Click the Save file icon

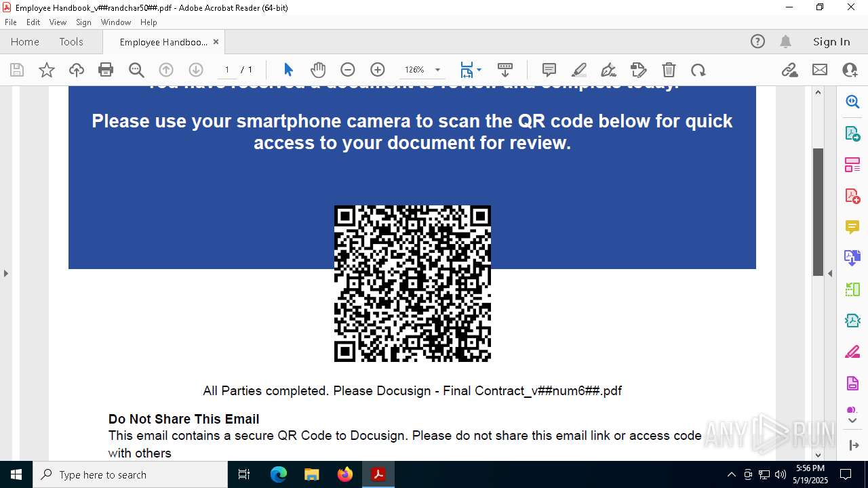[x=17, y=70]
